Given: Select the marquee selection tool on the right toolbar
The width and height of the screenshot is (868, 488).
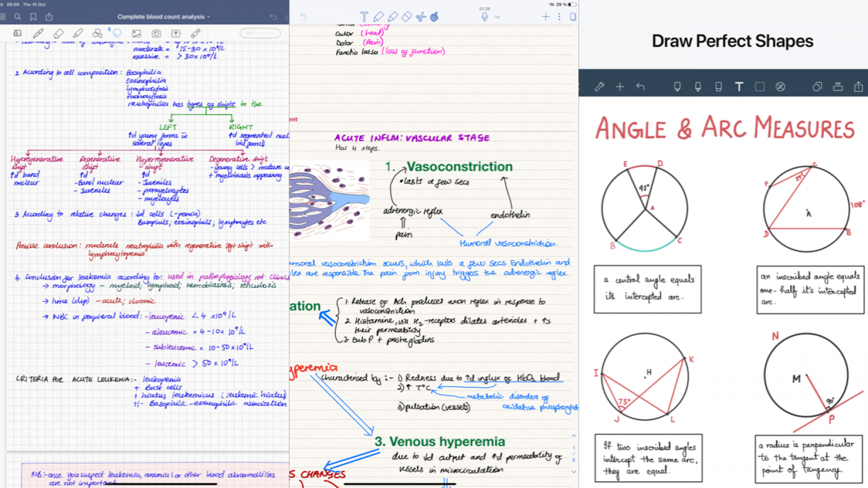Looking at the screenshot, I should coord(760,86).
